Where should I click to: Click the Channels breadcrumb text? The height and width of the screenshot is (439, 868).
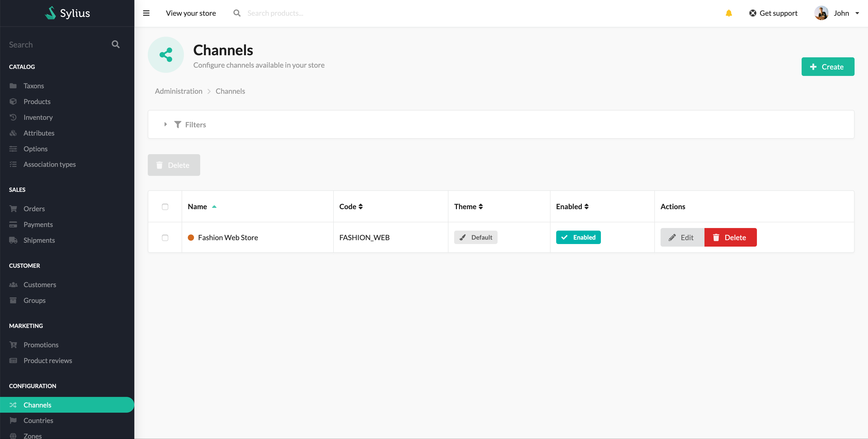(x=230, y=91)
